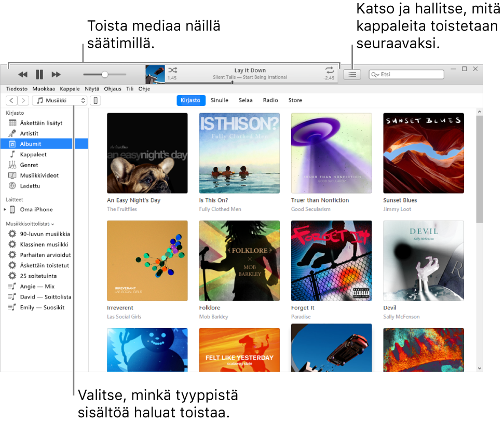The image size is (504, 421).
Task: Select the Kirjasto tab
Action: point(190,100)
